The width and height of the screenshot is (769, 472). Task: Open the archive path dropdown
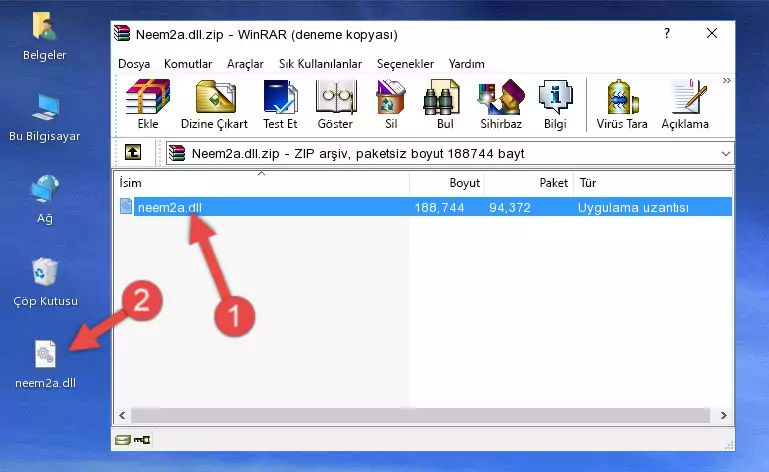[725, 154]
